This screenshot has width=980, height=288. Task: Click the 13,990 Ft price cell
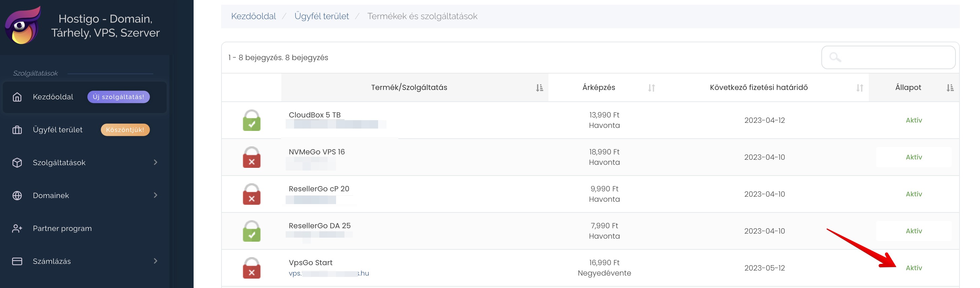click(604, 120)
